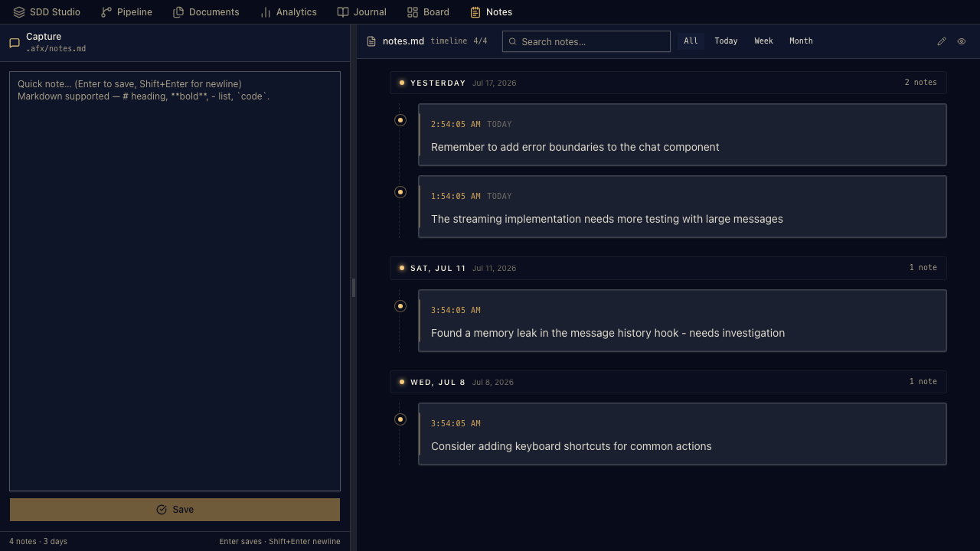This screenshot has width=980, height=551.
Task: Open the SDD Studio home tab
Action: tap(47, 12)
